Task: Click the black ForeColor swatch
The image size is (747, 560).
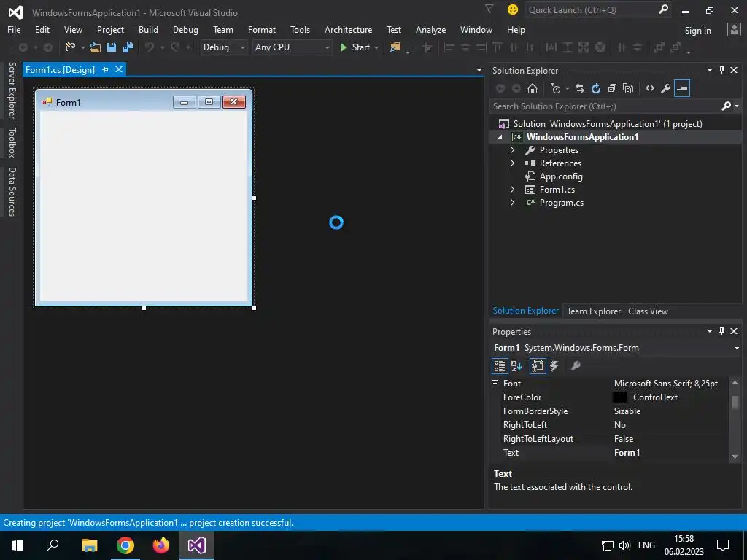Action: point(620,397)
